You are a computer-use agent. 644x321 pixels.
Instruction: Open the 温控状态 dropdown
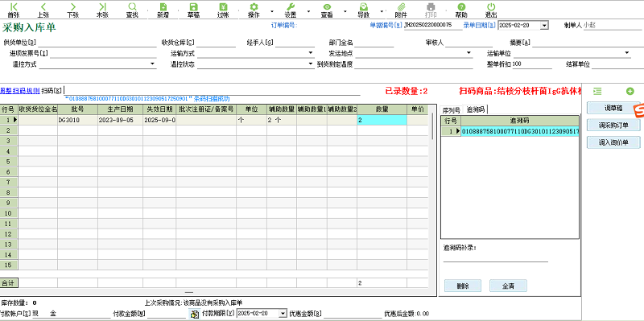coord(311,64)
